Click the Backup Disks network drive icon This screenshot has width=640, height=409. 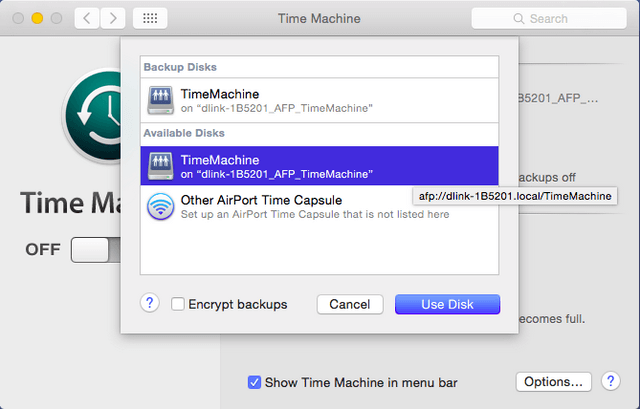pos(160,100)
